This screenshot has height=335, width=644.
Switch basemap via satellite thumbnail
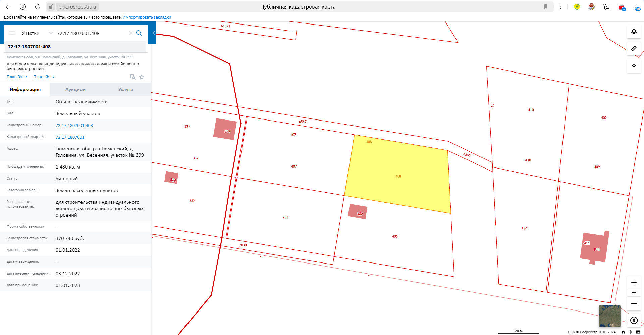tap(610, 316)
